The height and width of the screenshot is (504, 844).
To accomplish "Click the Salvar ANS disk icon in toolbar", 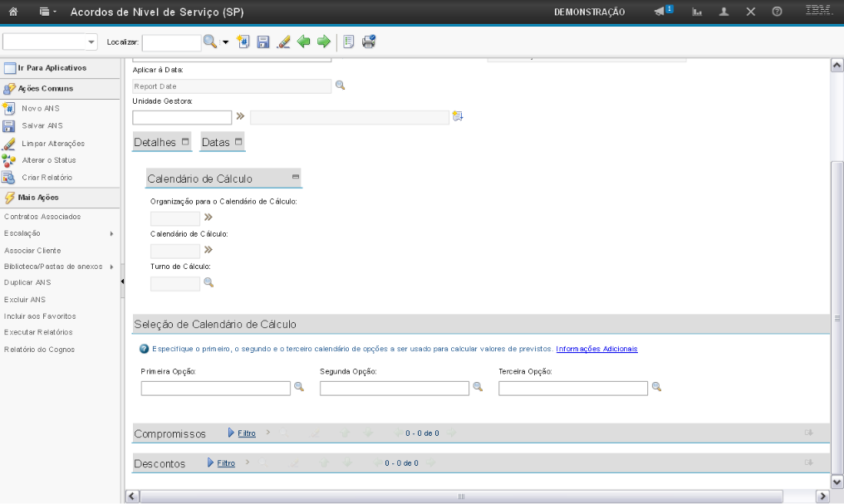I will tap(263, 42).
